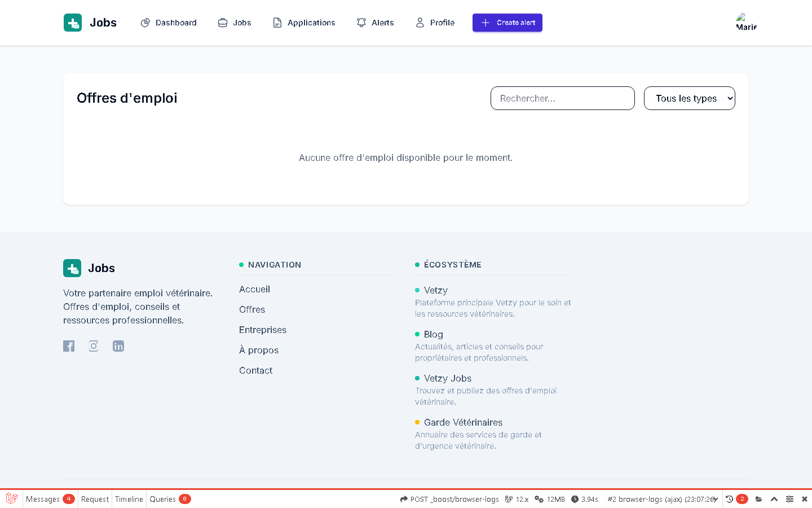Expand debugbar with the up chevron

click(x=774, y=499)
